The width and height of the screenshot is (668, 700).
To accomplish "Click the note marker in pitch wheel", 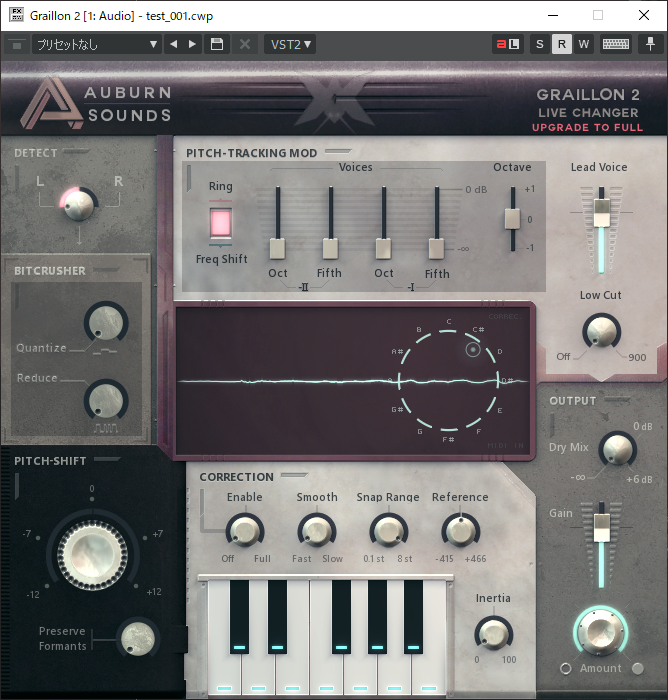I will (473, 350).
